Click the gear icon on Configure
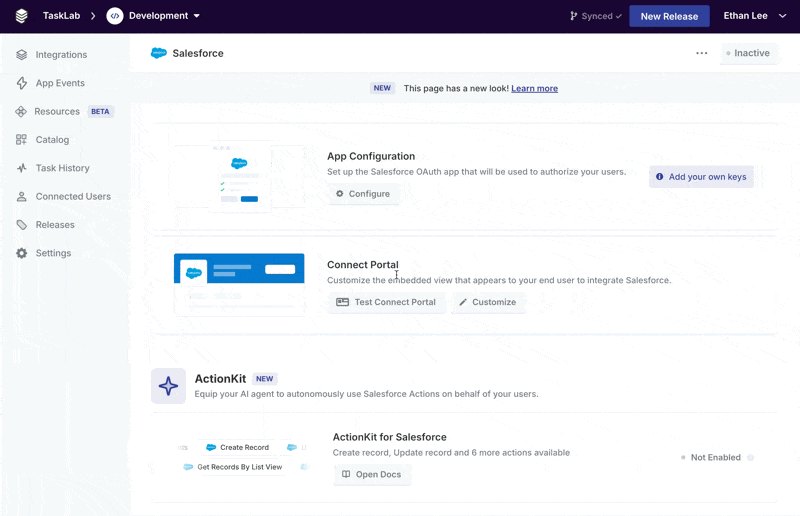Image resolution: width=800 pixels, height=516 pixels. tap(340, 194)
